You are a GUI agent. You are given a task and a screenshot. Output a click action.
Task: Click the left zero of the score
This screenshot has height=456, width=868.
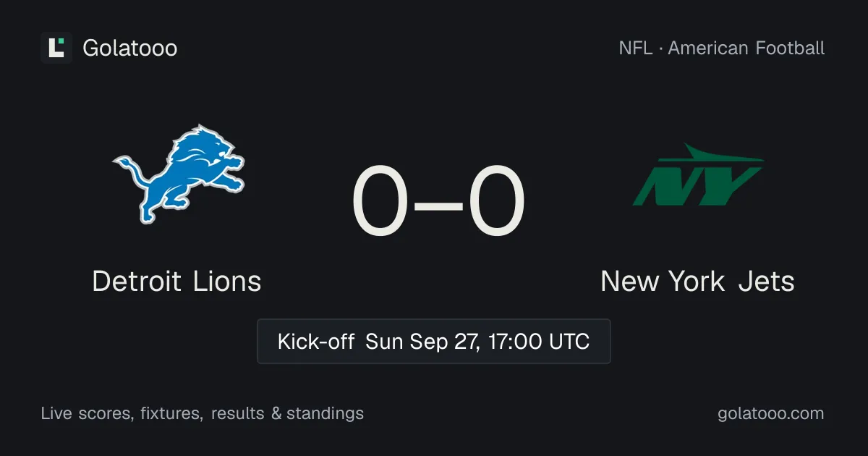380,202
